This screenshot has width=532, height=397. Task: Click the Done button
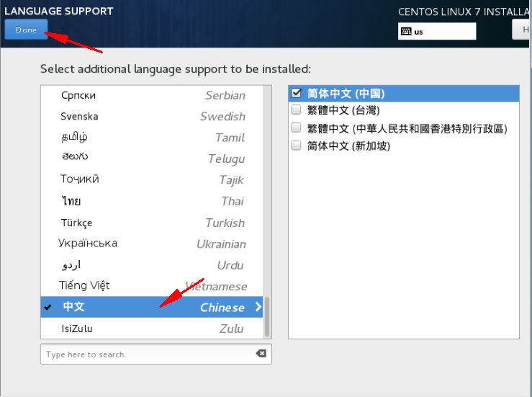pyautogui.click(x=26, y=30)
